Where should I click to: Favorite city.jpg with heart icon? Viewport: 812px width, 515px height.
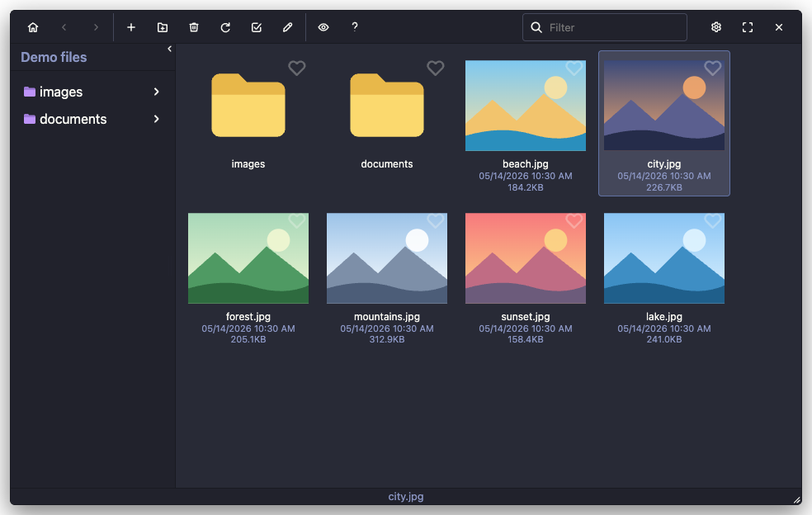(x=713, y=68)
